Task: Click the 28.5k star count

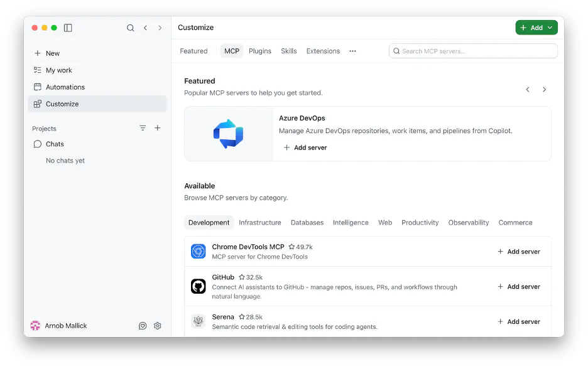Action: pyautogui.click(x=251, y=317)
